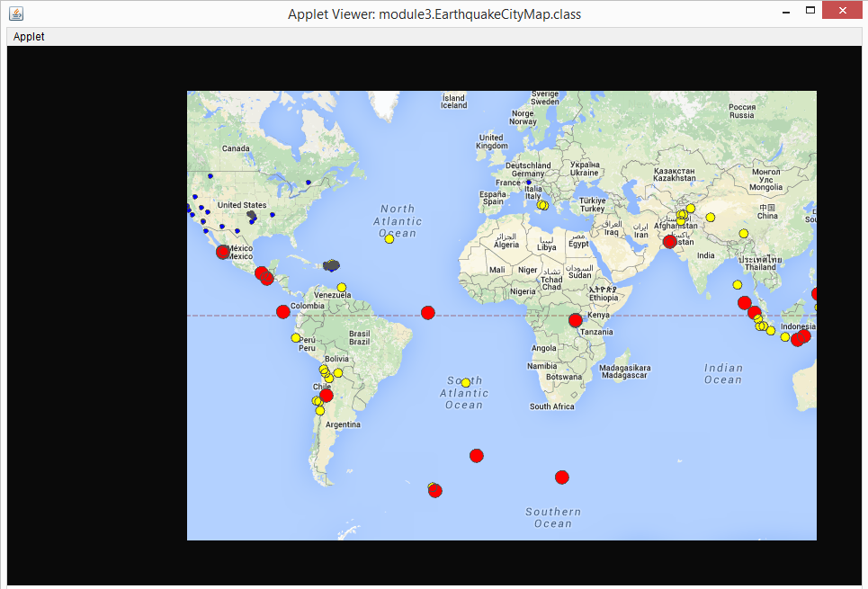Select the gray marker in the central United States
The image size is (868, 589).
[251, 214]
